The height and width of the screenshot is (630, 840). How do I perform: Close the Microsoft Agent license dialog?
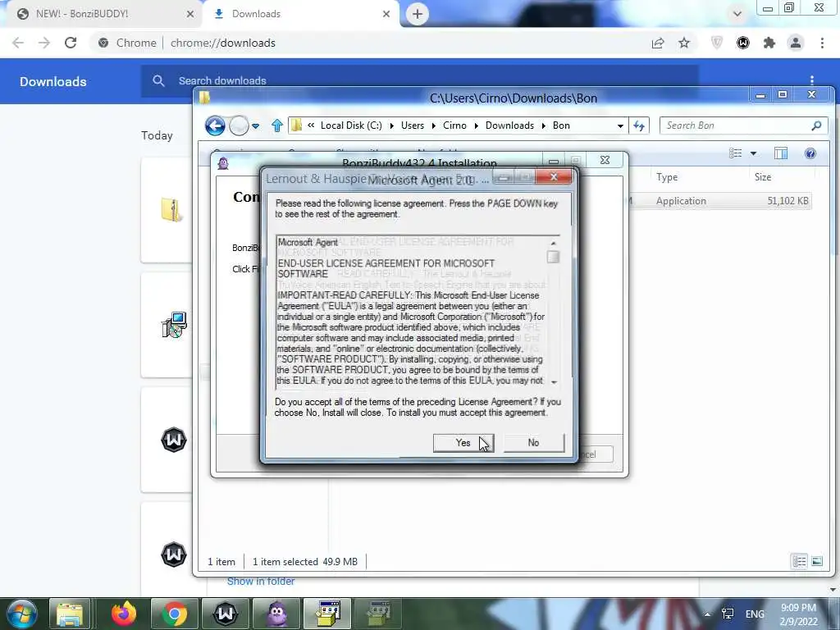coord(554,177)
